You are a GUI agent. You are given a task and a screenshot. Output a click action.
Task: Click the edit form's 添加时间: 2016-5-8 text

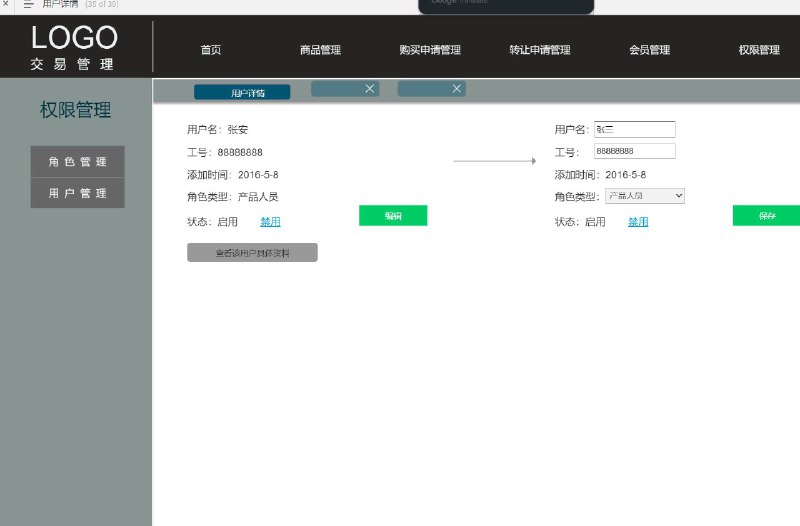(x=600, y=175)
